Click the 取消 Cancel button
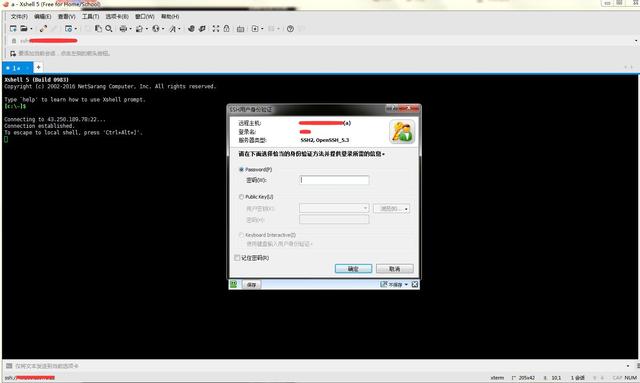The image size is (640, 383). tap(394, 269)
